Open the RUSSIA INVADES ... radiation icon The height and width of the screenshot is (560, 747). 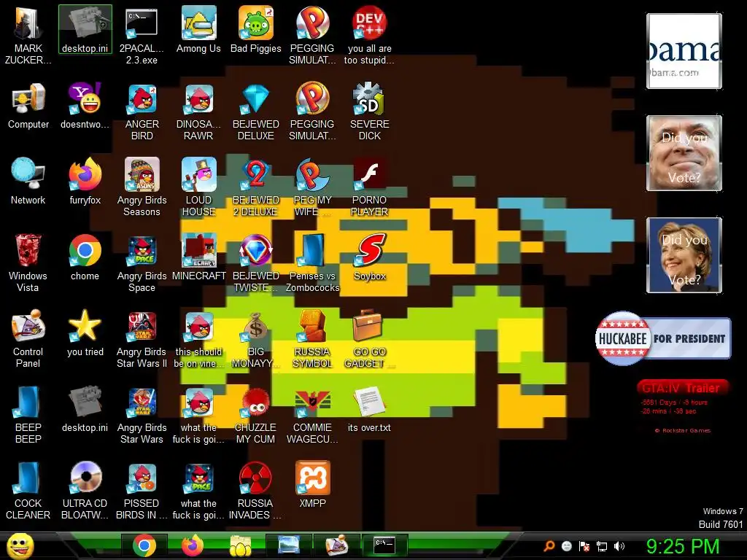pos(256,491)
